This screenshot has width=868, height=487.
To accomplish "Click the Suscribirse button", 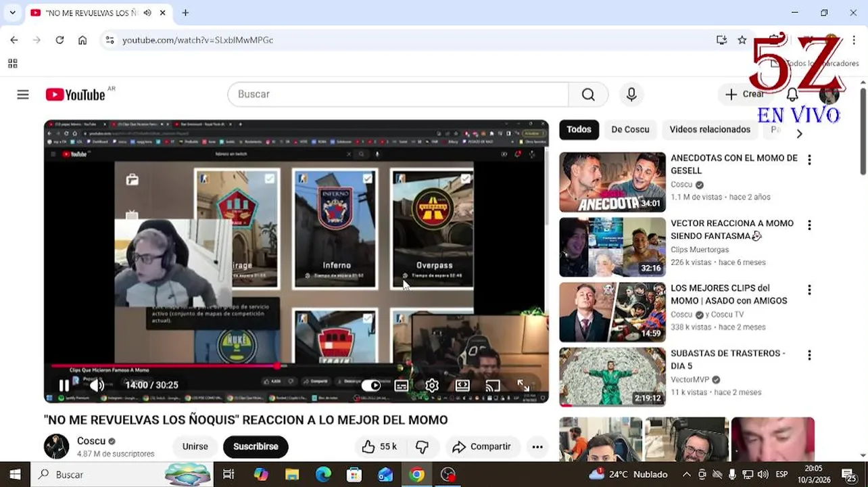I will click(x=256, y=446).
